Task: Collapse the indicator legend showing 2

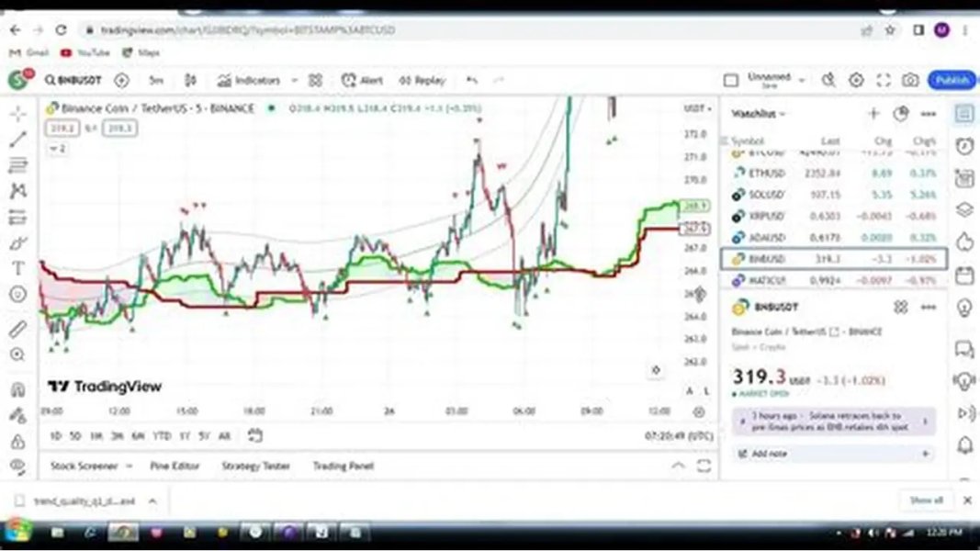Action: 57,149
